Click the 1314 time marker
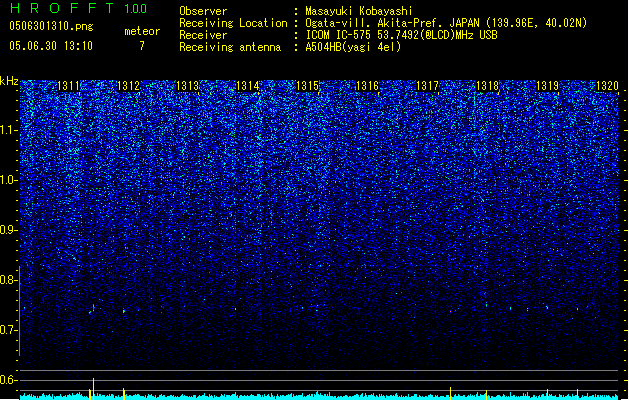The width and height of the screenshot is (629, 400). pos(248,86)
